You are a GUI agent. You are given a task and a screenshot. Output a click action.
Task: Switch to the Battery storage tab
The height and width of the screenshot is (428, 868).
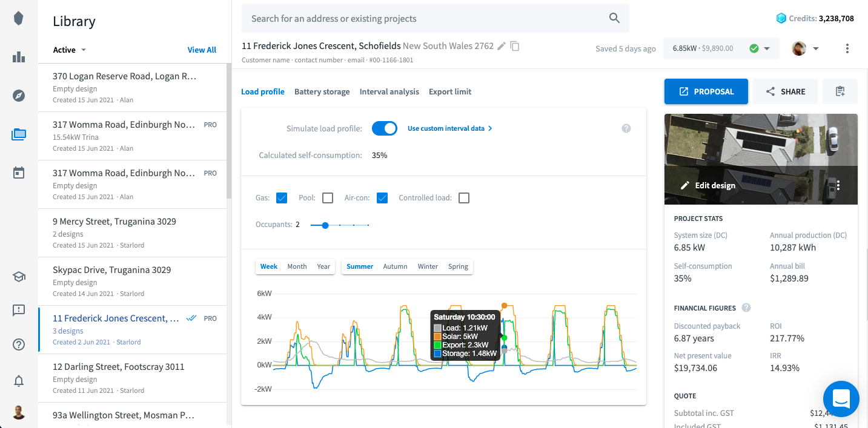(322, 91)
